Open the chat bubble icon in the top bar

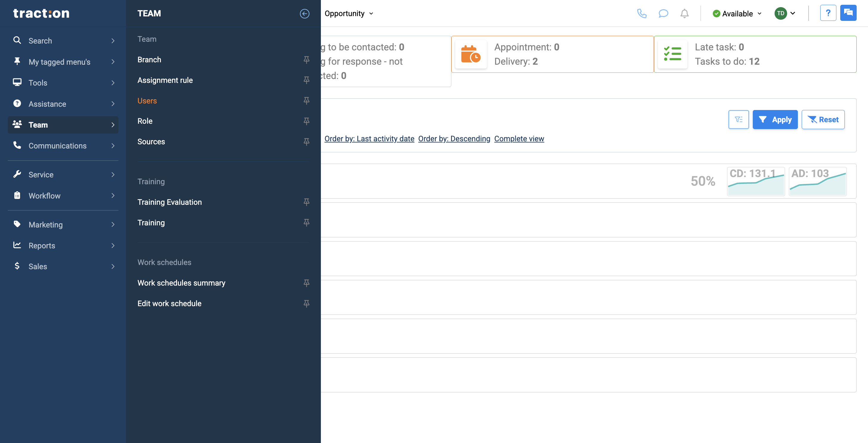(x=663, y=13)
